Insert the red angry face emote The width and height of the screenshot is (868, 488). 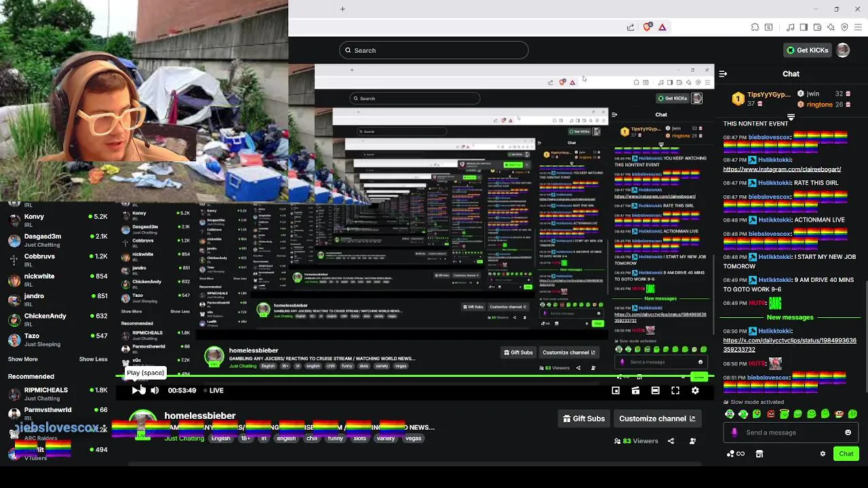(770, 414)
